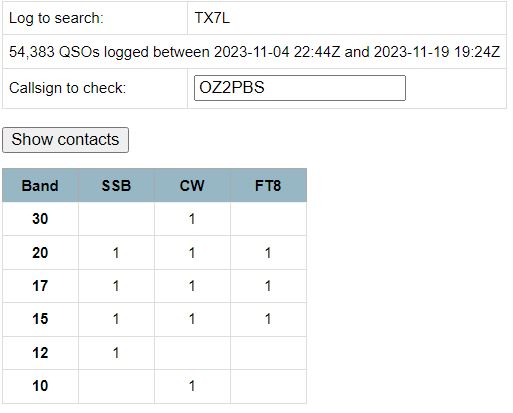Click the 20 band row label
The height and width of the screenshot is (413, 513).
tap(40, 253)
